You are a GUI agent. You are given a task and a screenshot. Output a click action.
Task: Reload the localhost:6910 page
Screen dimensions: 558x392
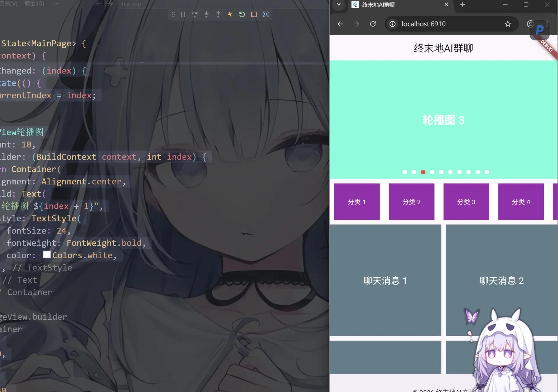pos(373,24)
